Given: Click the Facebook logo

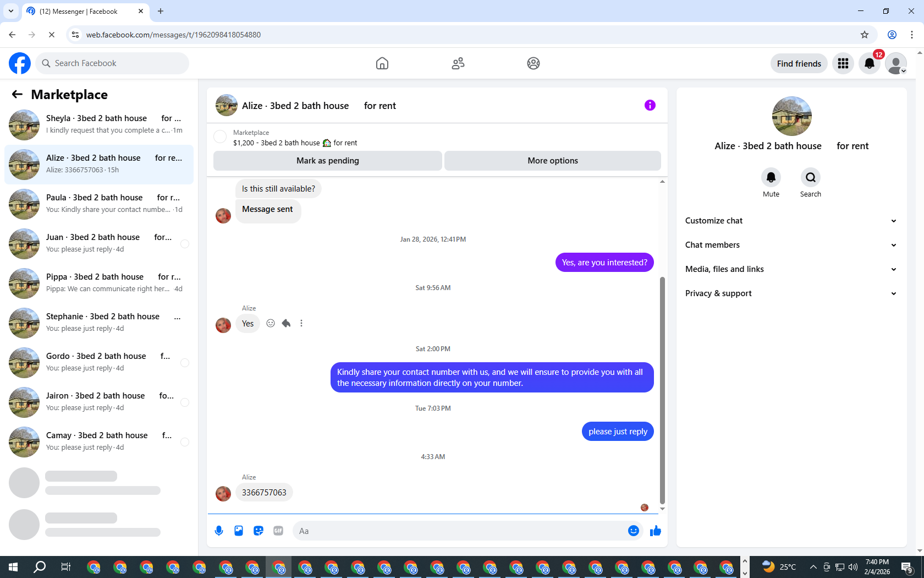Looking at the screenshot, I should 20,63.
